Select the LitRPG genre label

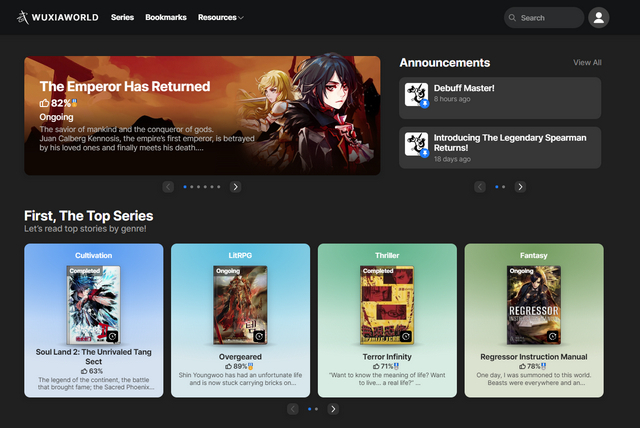pyautogui.click(x=240, y=255)
